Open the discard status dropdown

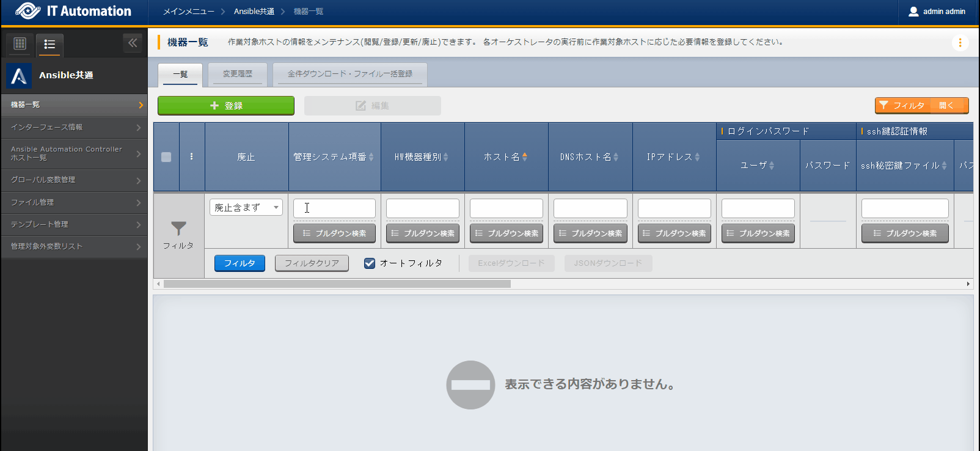(x=246, y=208)
